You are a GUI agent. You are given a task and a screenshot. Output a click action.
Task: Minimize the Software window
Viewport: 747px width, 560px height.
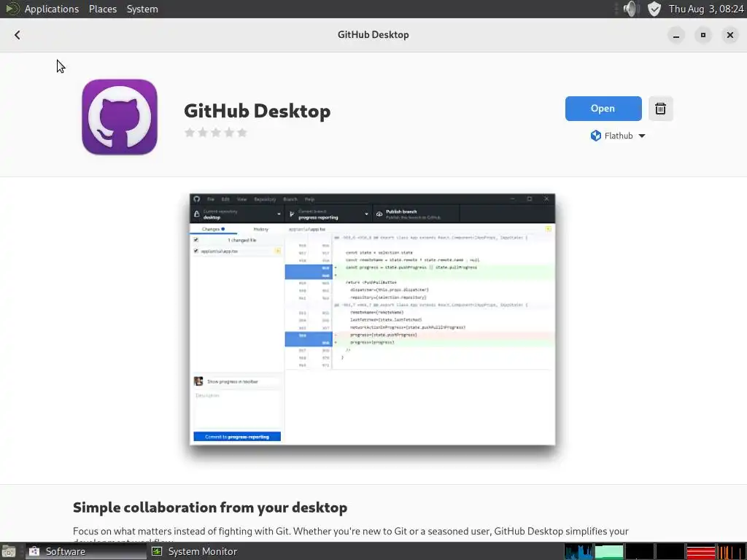click(x=676, y=35)
